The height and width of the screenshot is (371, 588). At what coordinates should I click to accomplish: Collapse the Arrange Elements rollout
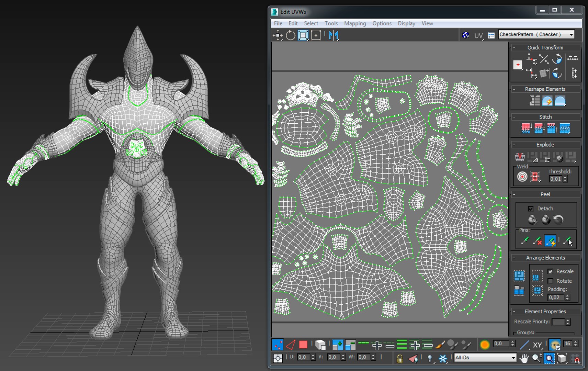point(514,258)
